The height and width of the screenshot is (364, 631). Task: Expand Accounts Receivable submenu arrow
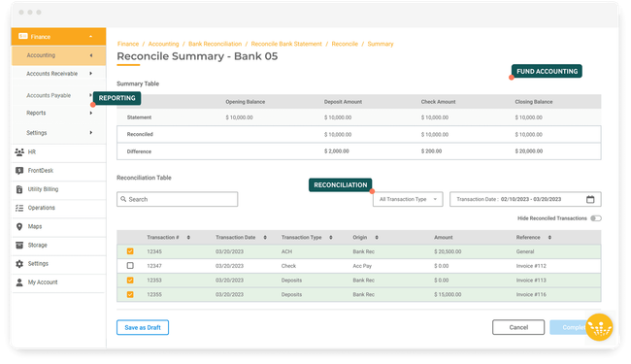[x=91, y=73]
